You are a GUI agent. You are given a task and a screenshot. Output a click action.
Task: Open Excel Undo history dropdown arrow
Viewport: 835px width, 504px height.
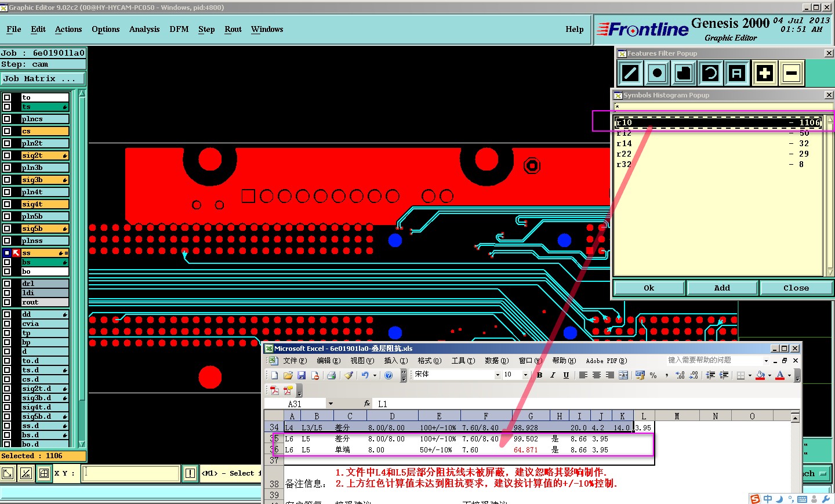pyautogui.click(x=375, y=375)
